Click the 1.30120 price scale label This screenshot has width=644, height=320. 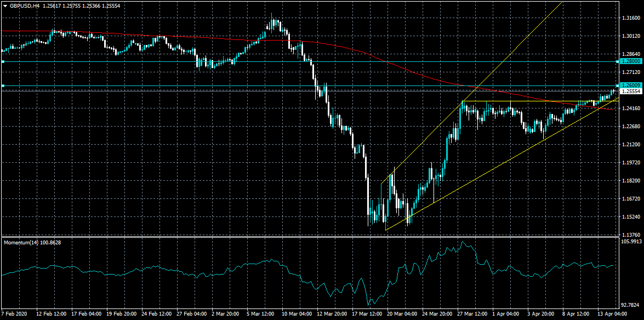[x=632, y=36]
